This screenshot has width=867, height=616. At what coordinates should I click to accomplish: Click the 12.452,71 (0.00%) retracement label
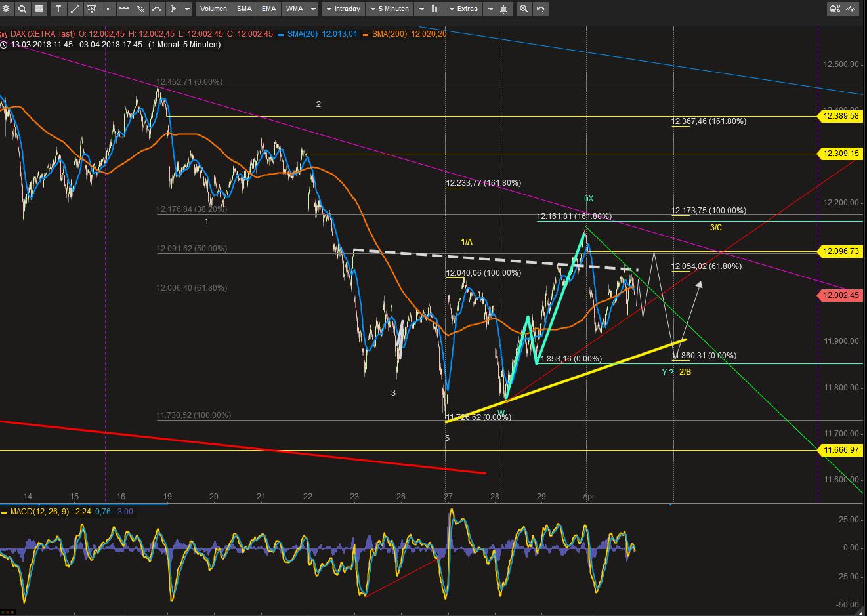tap(190, 82)
